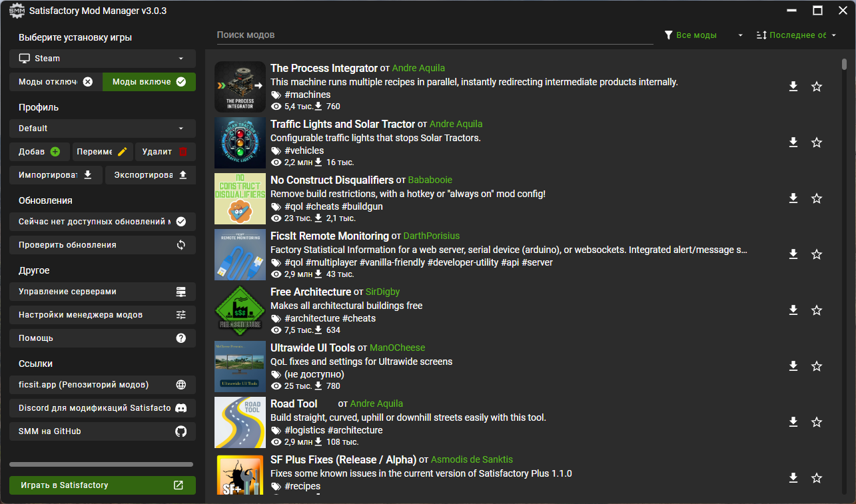Add a new profile with 'Добавить'

[x=39, y=152]
